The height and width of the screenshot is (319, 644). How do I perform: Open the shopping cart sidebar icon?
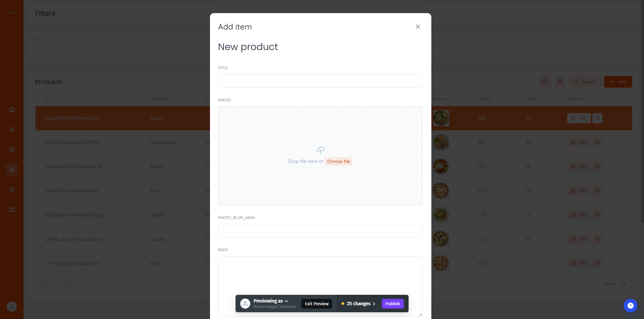[x=12, y=190]
